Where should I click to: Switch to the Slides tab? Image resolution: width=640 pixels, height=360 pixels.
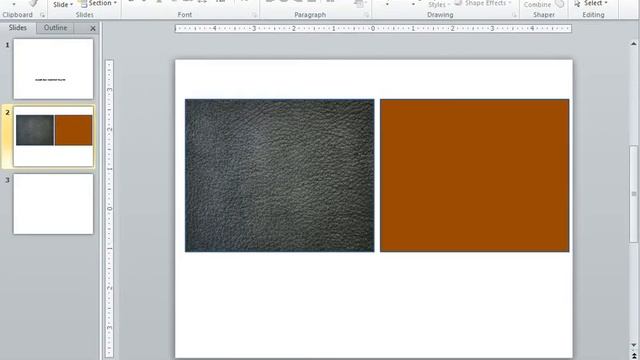pyautogui.click(x=18, y=28)
